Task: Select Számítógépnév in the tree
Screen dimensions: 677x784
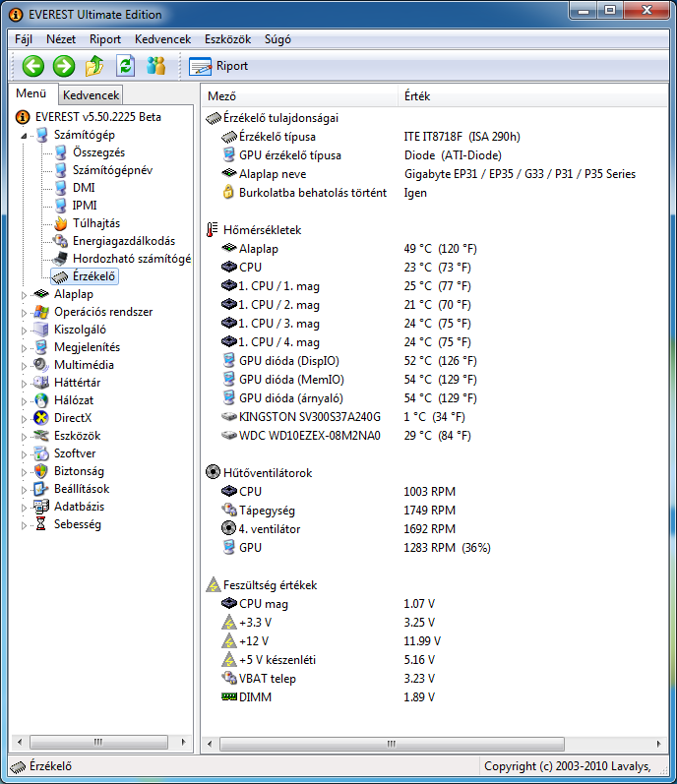Action: point(112,170)
